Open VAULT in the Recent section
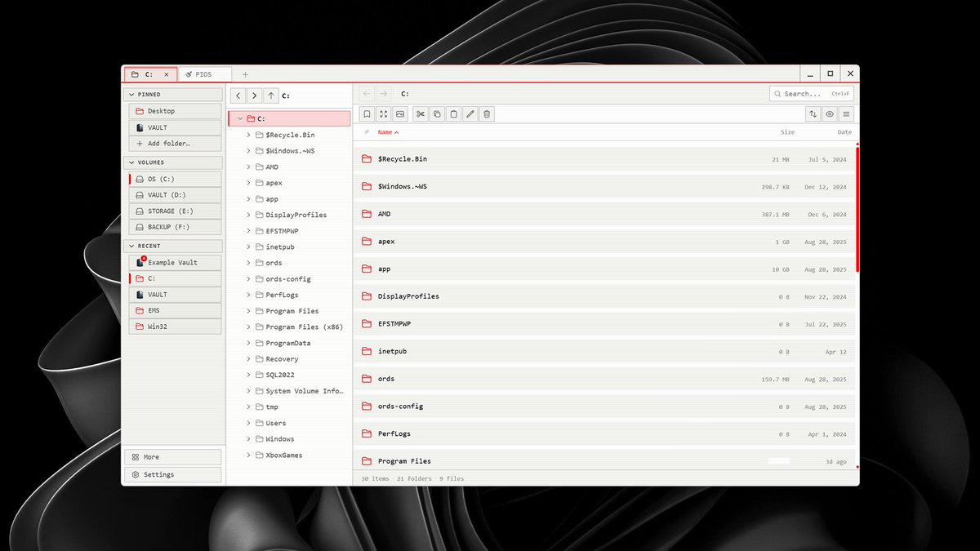Viewport: 980px width, 551px height. click(x=175, y=294)
